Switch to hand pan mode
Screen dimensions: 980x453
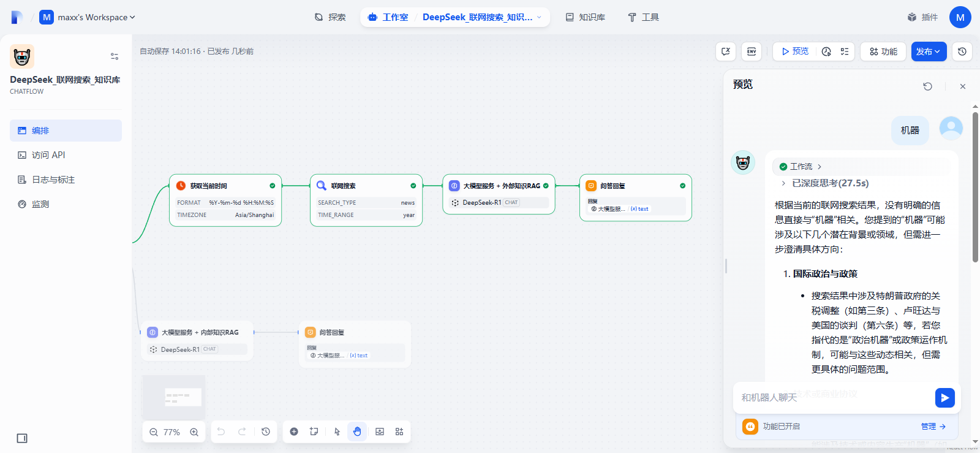pos(357,432)
